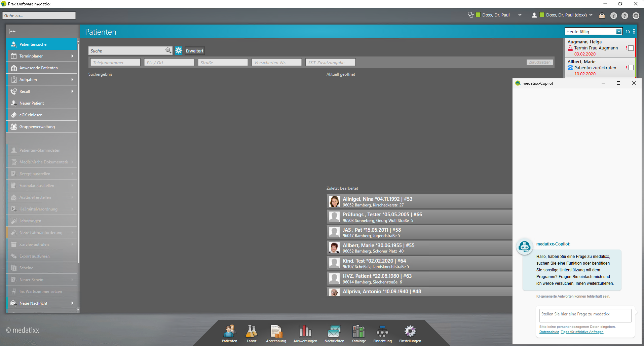Click the magnifier icon in Suche field
The height and width of the screenshot is (346, 644).
(168, 50)
